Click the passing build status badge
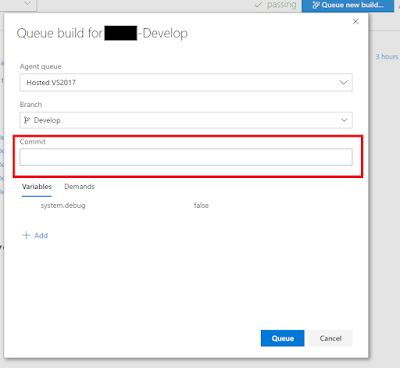Image resolution: width=400 pixels, height=368 pixels. coord(275,5)
